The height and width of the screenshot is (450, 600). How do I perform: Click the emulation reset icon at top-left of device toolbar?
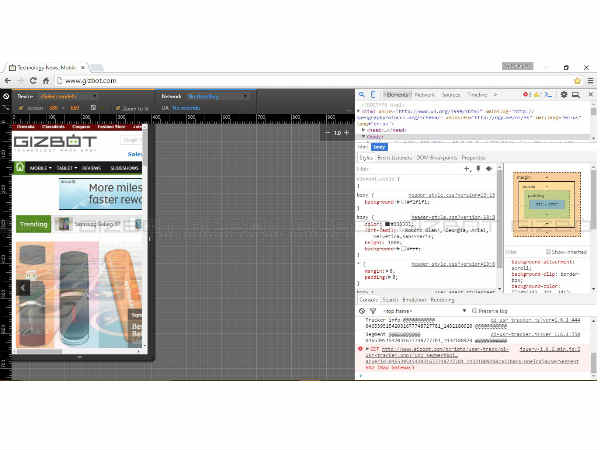pos(6,96)
